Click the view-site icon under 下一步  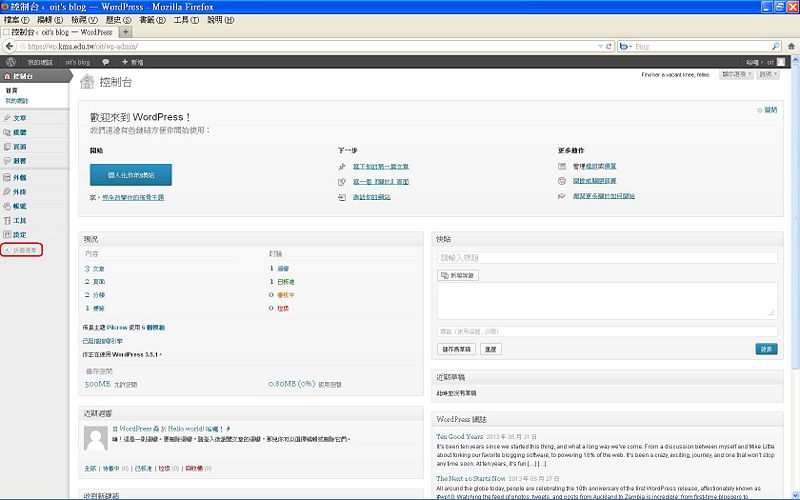(x=342, y=197)
